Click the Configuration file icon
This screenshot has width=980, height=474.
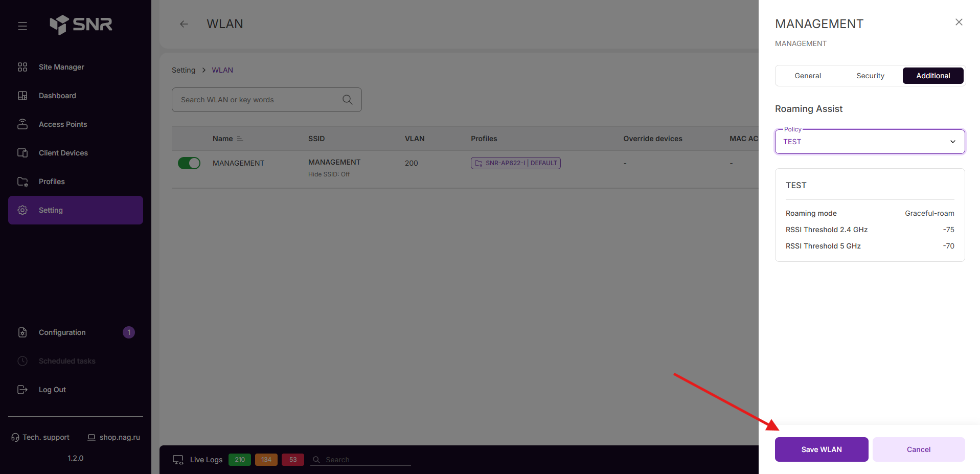pyautogui.click(x=22, y=332)
